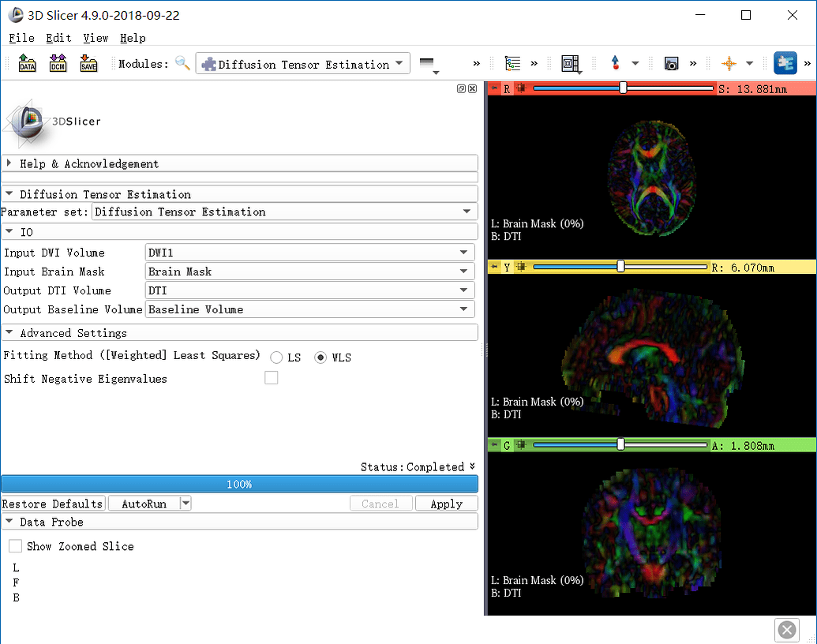Screen dimensions: 817x644
Task: Click the Apply button
Action: click(446, 504)
